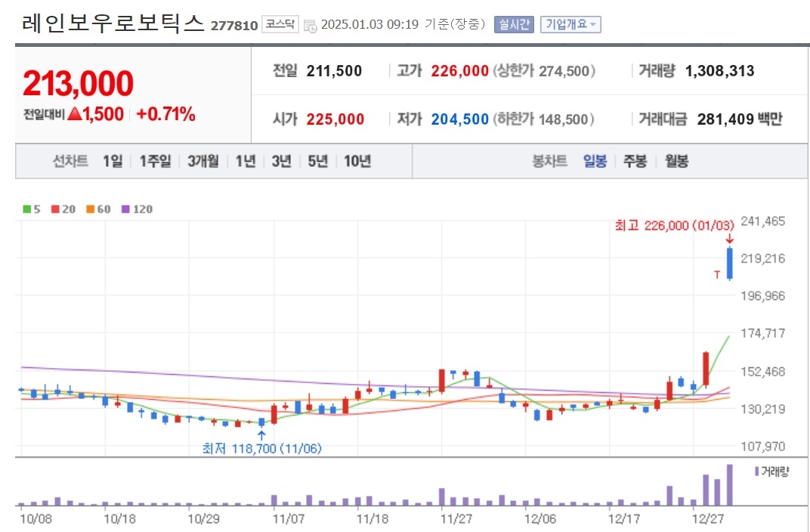Click the 최고 226,000 (01/03) chart annotation

(674, 226)
